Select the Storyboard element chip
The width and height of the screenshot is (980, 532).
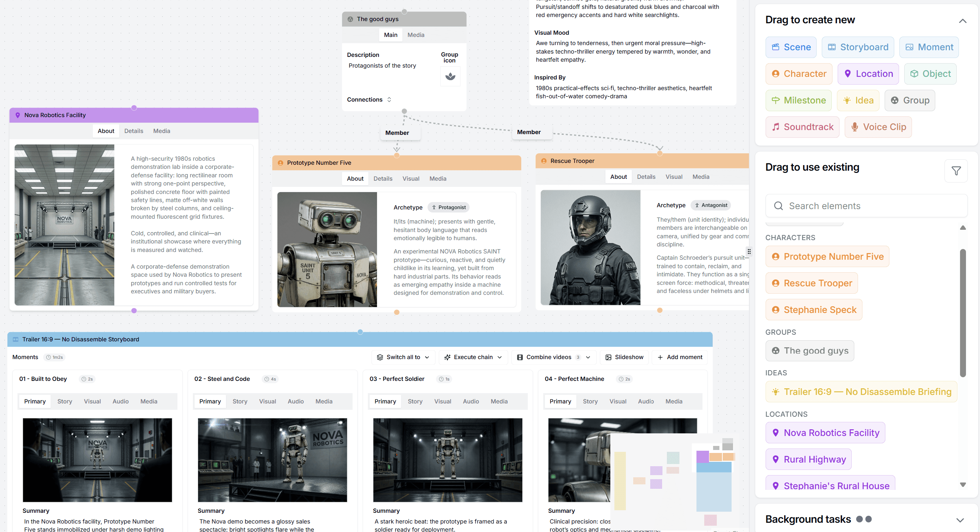pos(858,47)
